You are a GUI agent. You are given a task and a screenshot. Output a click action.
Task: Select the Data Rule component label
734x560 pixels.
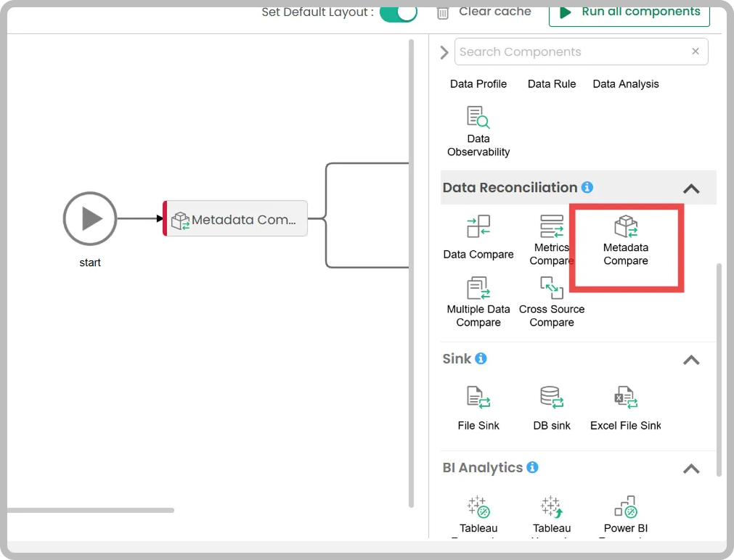click(x=552, y=83)
